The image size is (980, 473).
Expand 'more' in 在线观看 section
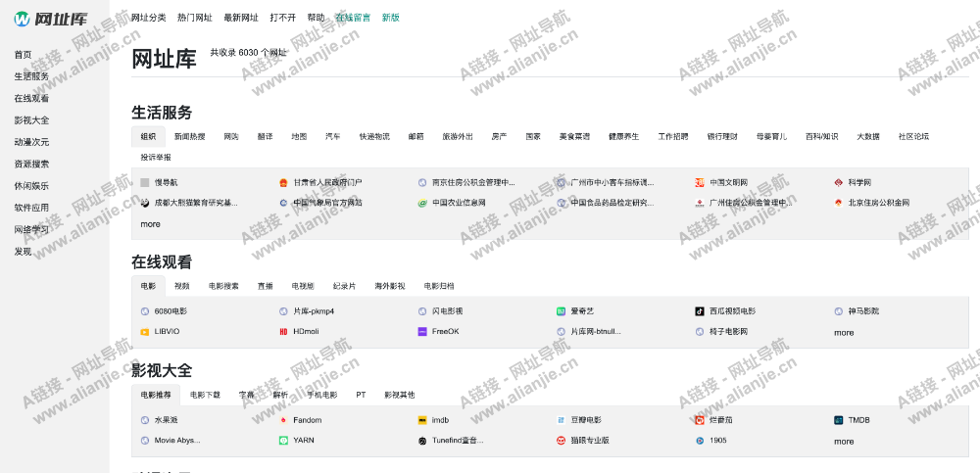844,333
